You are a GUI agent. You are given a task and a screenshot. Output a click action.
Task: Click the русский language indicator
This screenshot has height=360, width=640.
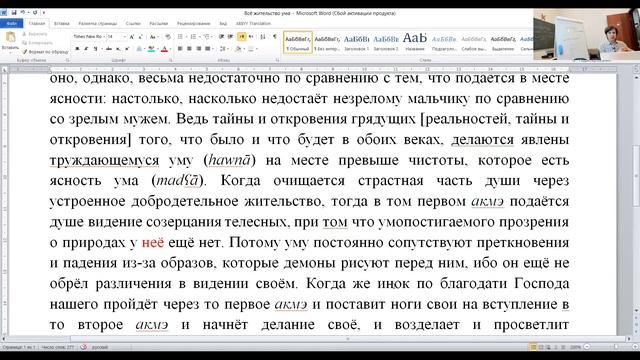(x=99, y=347)
